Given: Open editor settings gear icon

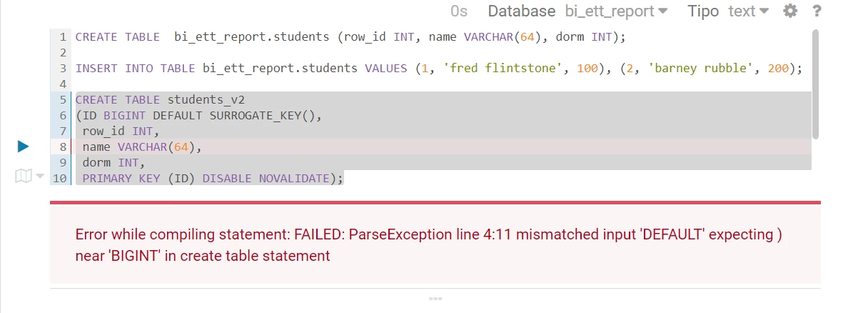Looking at the screenshot, I should point(790,11).
